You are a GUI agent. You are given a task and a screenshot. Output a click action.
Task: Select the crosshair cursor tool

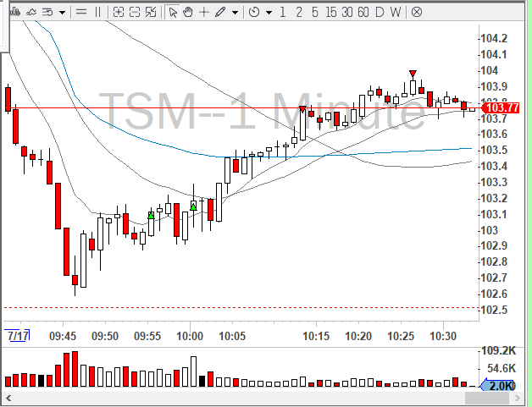point(204,13)
